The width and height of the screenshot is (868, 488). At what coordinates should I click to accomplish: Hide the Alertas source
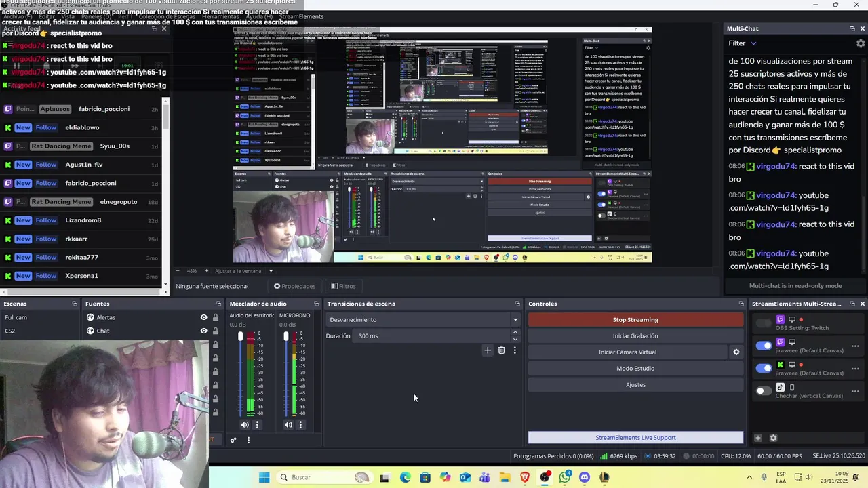point(203,317)
